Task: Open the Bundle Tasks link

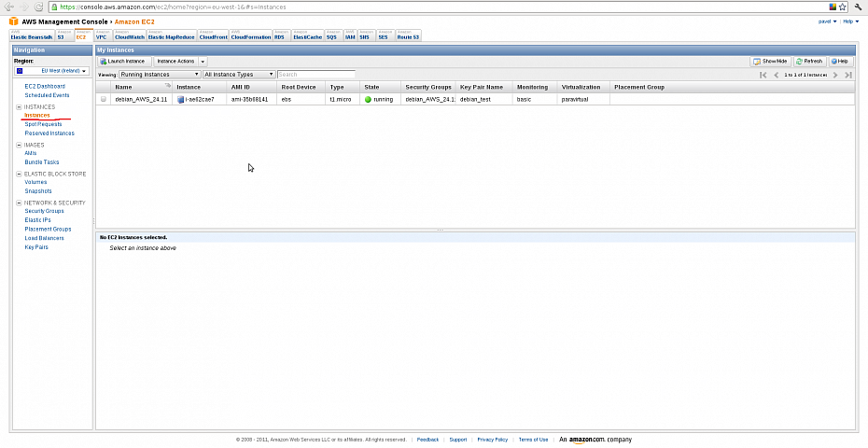Action: [41, 162]
